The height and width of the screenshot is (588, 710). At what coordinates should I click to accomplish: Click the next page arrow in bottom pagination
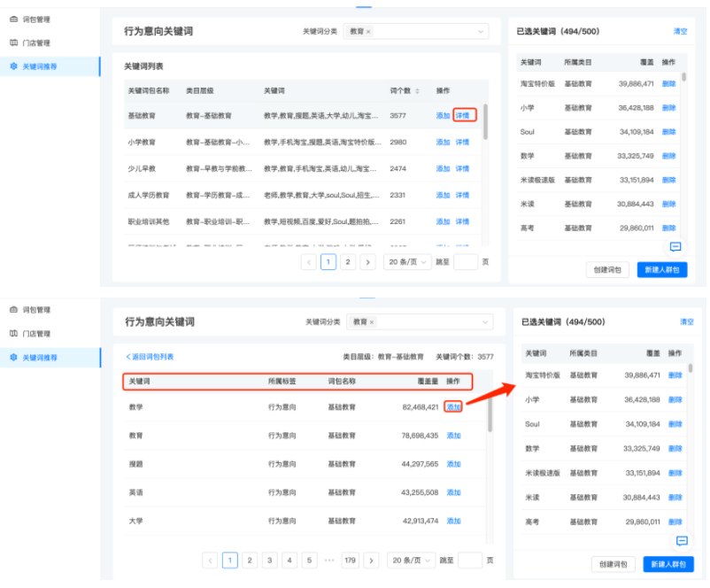(x=372, y=560)
